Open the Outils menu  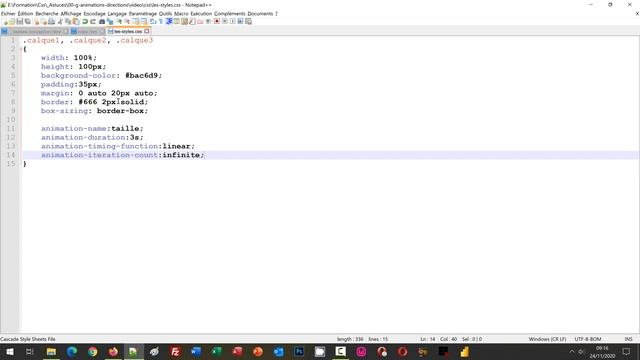[x=165, y=13]
